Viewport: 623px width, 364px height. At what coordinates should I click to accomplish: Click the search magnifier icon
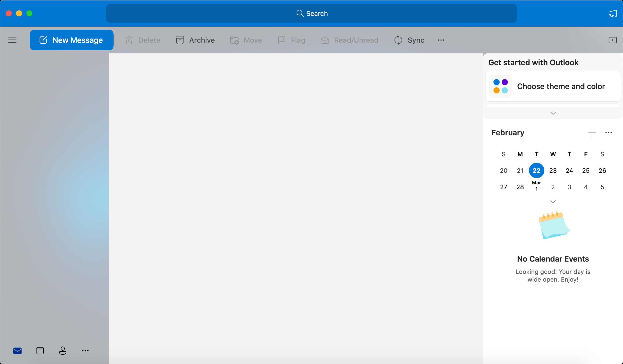tap(300, 13)
